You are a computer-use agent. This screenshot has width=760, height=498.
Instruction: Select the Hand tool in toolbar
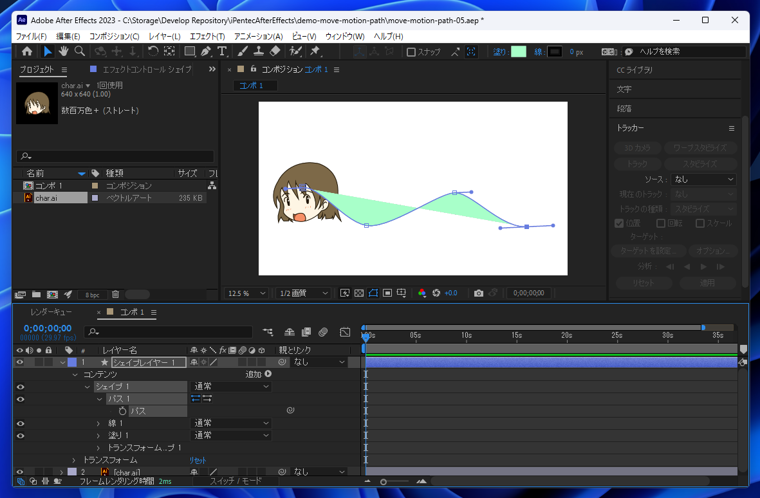(x=63, y=51)
